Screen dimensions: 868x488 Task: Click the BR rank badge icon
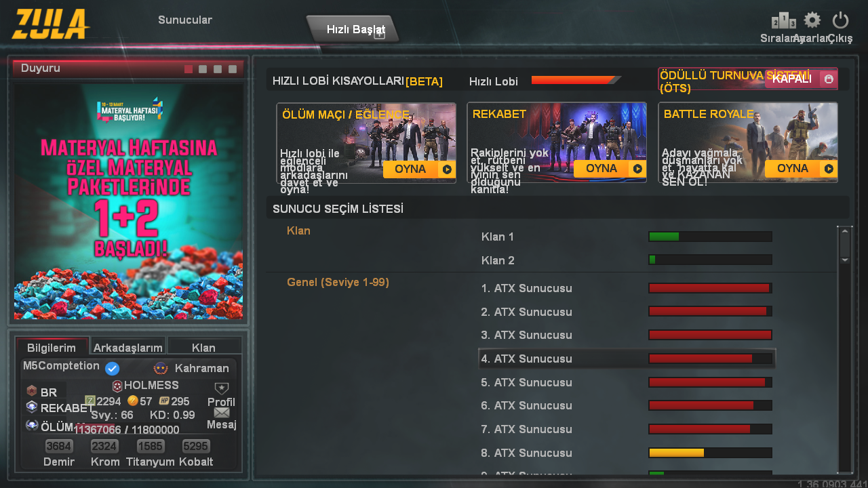[31, 391]
